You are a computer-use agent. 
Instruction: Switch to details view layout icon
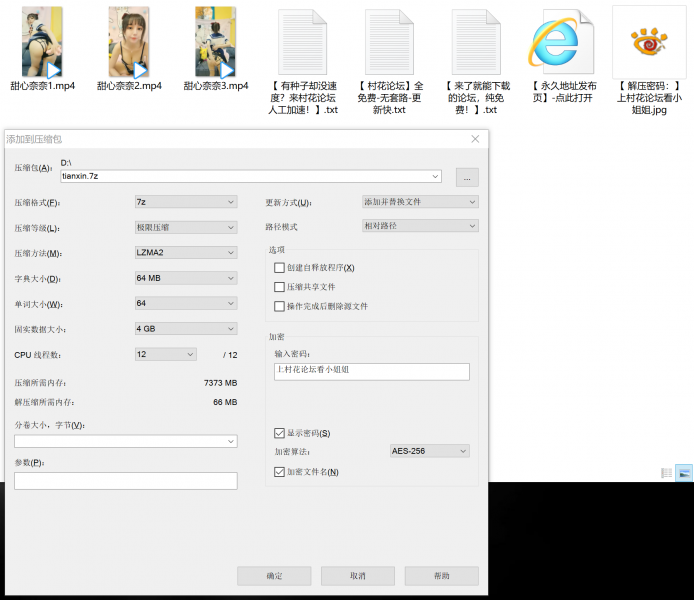tap(667, 472)
